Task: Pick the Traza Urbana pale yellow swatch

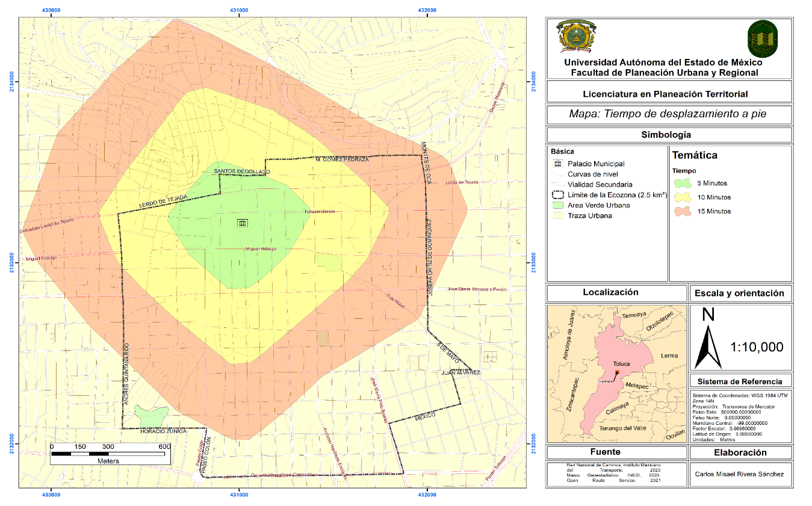Action: coord(557,215)
